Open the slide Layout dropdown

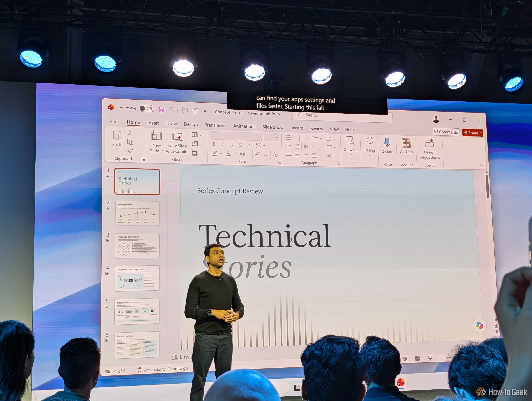point(197,135)
